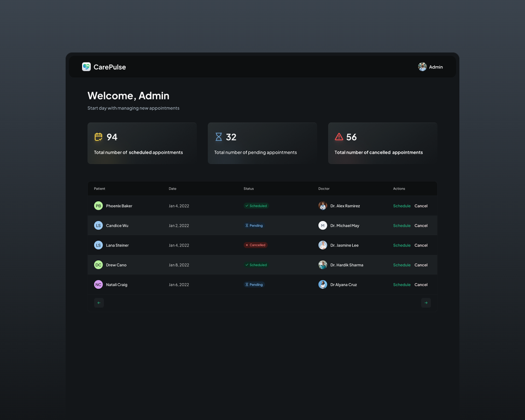525x420 pixels.
Task: Cancel Lana Steiner's appointment
Action: pos(421,245)
